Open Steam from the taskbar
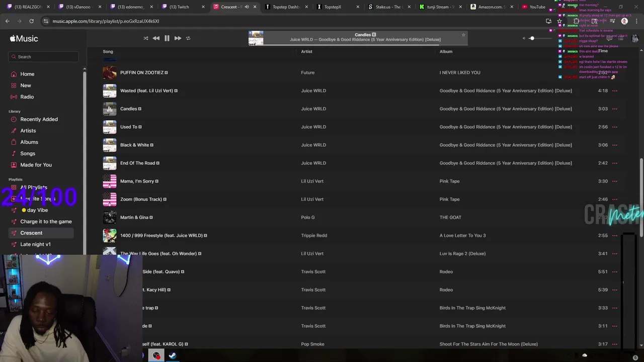The image size is (644, 362). coord(172,355)
